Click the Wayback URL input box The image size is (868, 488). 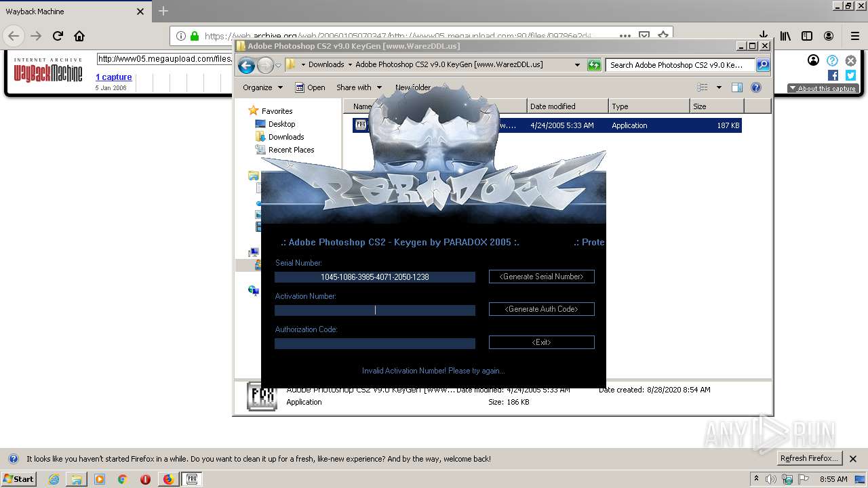coord(165,59)
